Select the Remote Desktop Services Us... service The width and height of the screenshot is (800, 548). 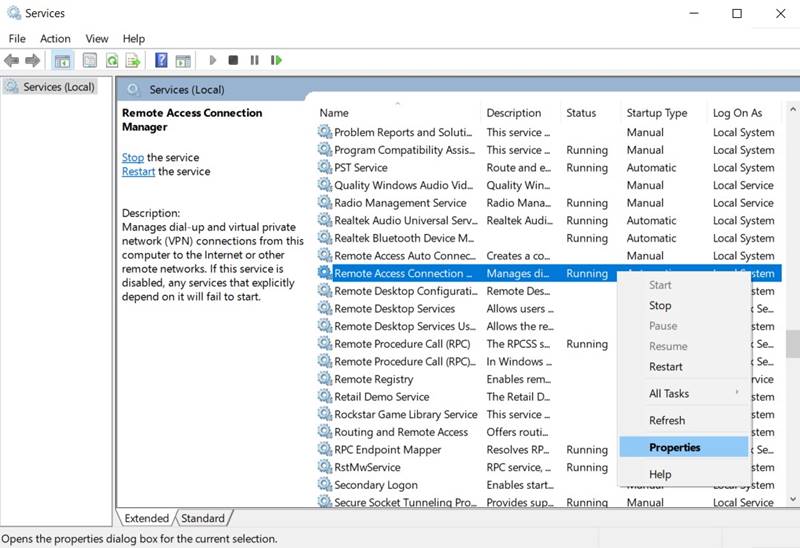pyautogui.click(x=405, y=326)
